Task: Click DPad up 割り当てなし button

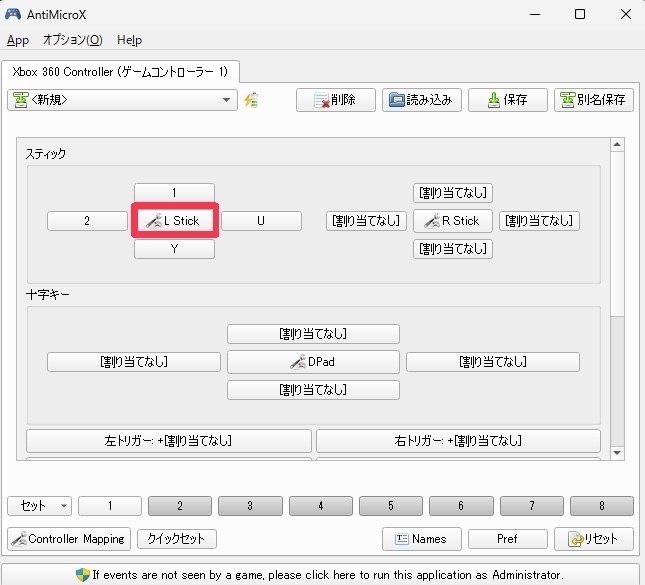Action: pyautogui.click(x=313, y=334)
